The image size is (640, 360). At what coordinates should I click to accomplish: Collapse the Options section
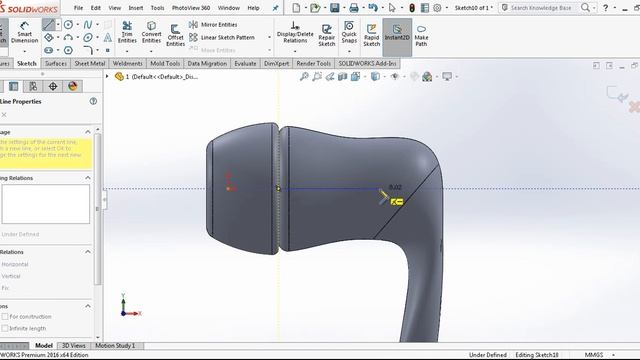click(88, 306)
